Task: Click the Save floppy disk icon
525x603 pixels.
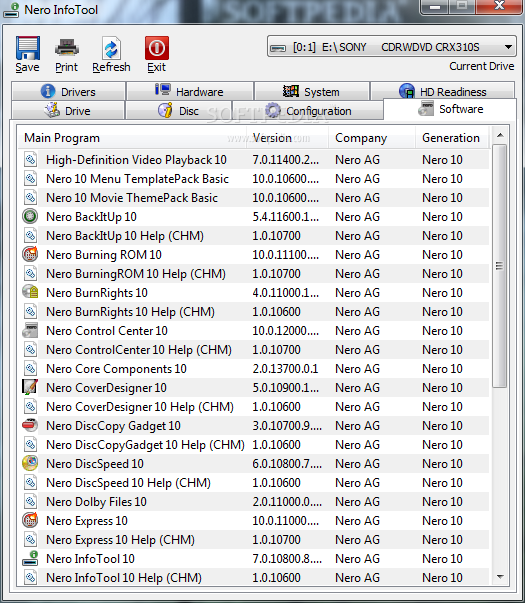Action: [28, 48]
